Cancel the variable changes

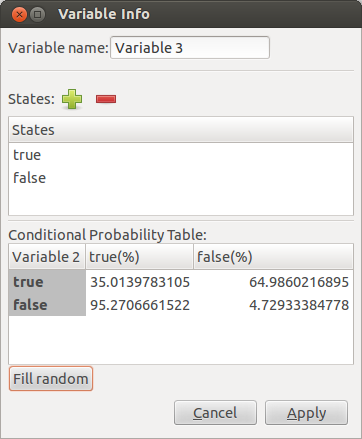(x=215, y=413)
